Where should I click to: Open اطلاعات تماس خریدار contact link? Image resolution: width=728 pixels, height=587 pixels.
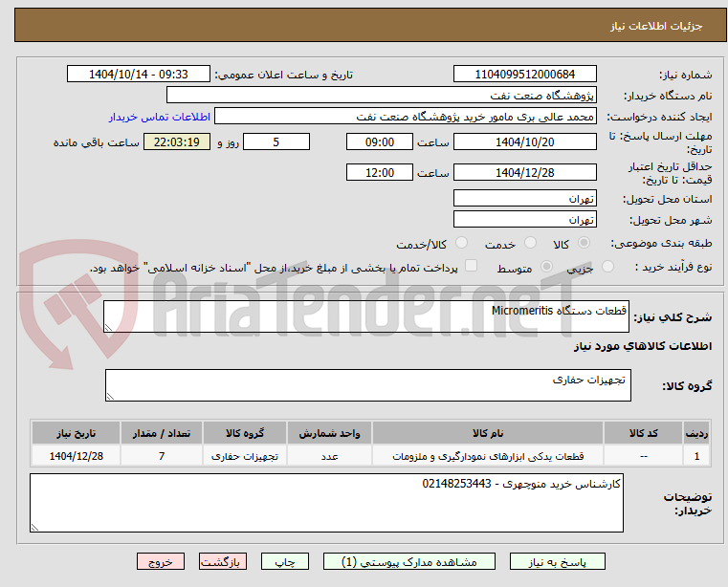pyautogui.click(x=160, y=117)
